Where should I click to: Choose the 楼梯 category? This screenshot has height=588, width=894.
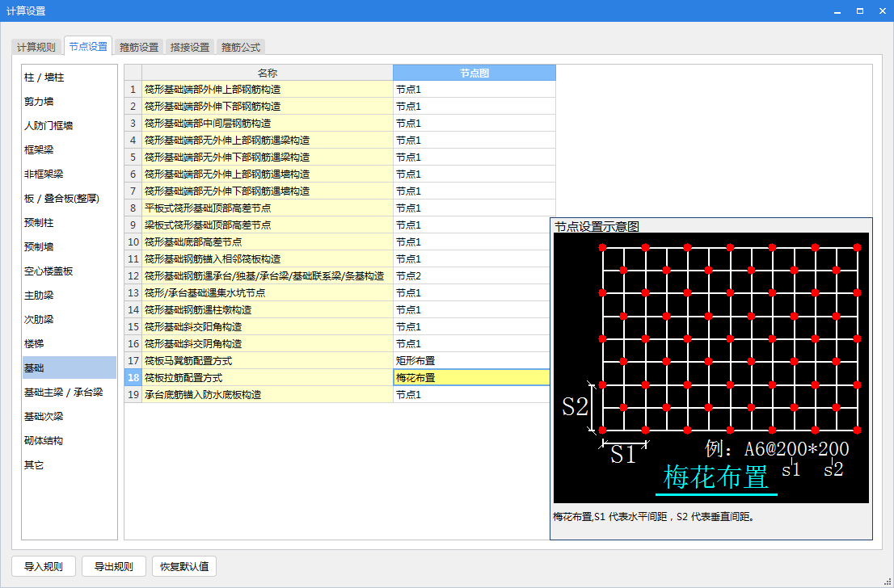click(x=69, y=343)
